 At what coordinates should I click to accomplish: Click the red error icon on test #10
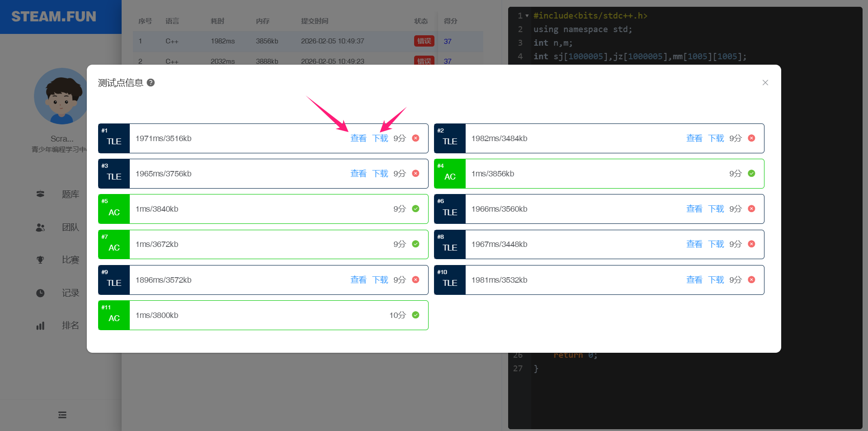pyautogui.click(x=752, y=280)
